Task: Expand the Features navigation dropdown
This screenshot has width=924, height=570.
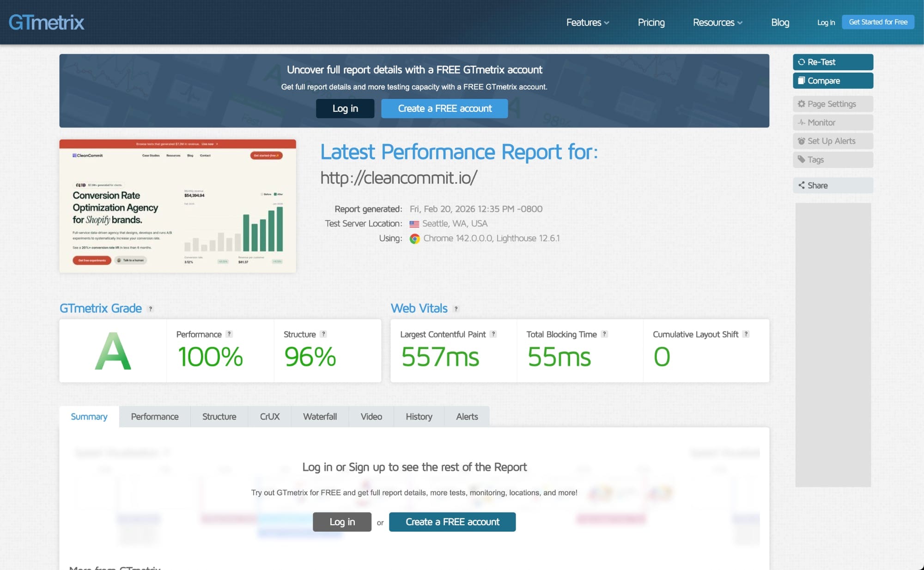Action: tap(588, 22)
